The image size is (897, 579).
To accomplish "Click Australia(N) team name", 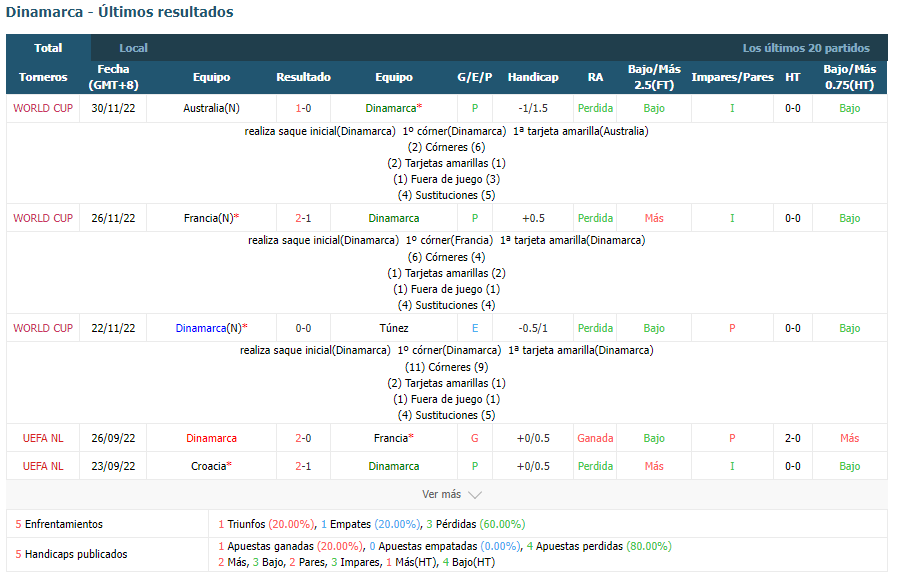I will 211,108.
